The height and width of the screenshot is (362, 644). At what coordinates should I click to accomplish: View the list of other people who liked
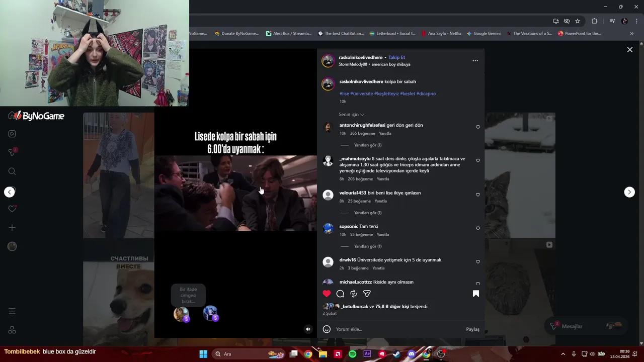point(393,307)
